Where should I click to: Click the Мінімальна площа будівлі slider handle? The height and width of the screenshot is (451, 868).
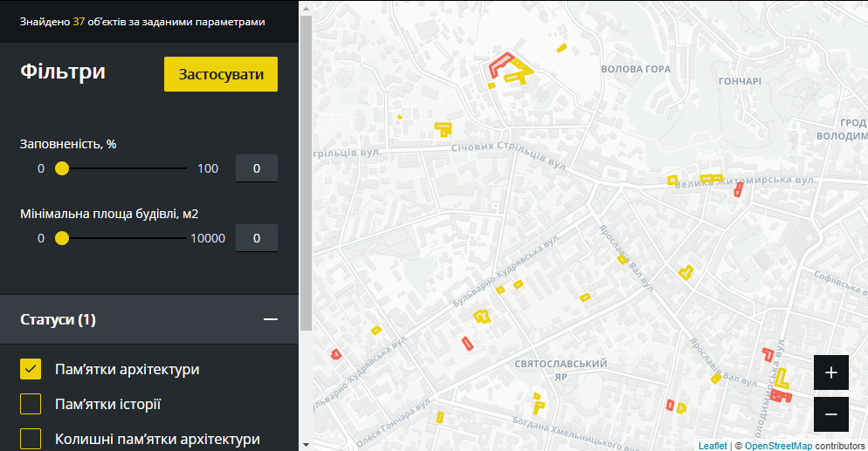[62, 238]
